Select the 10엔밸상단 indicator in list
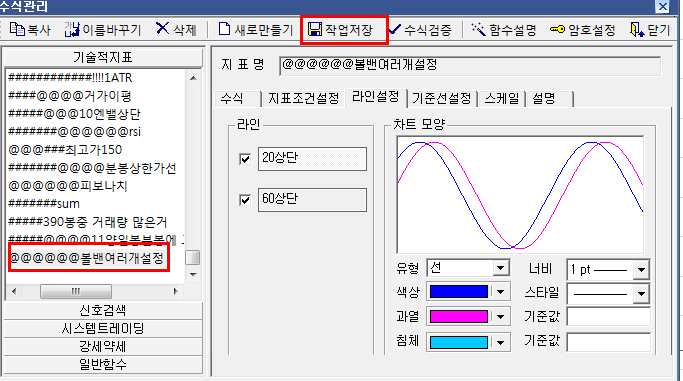The width and height of the screenshot is (683, 381). click(74, 114)
